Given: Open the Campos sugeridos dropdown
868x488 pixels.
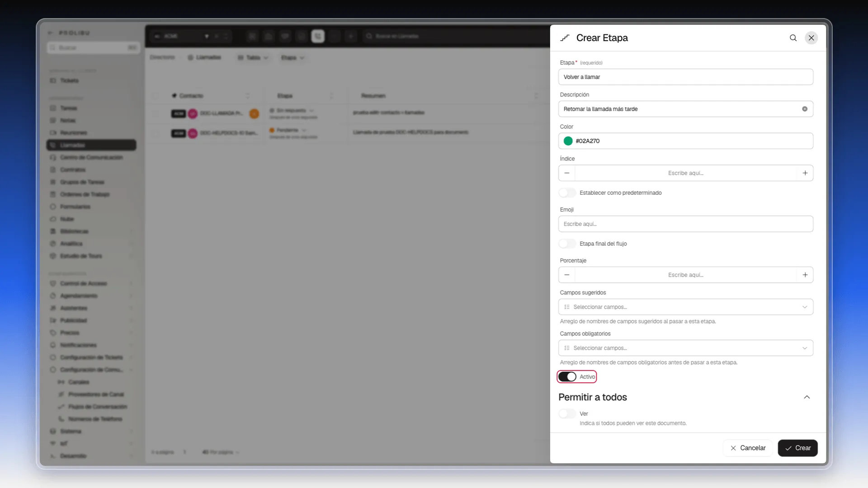Looking at the screenshot, I should click(x=686, y=307).
